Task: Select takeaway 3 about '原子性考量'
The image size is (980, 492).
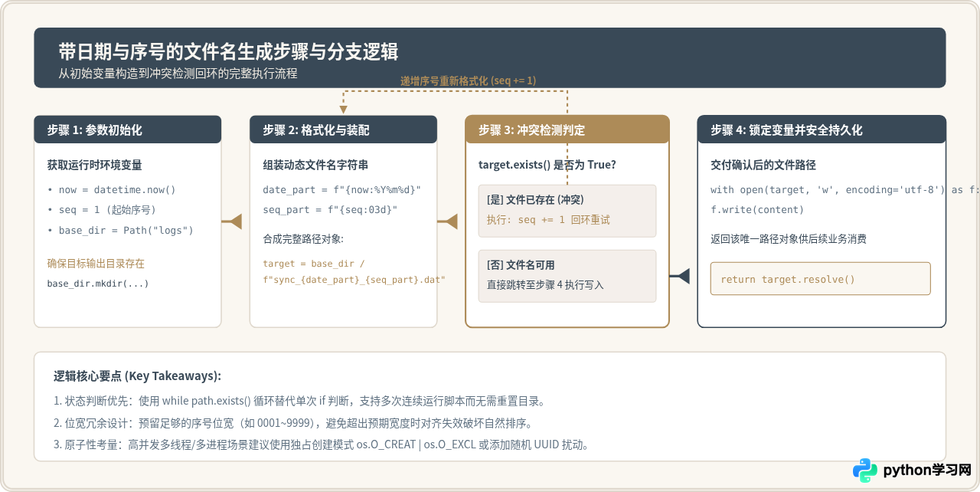Action: coord(321,444)
